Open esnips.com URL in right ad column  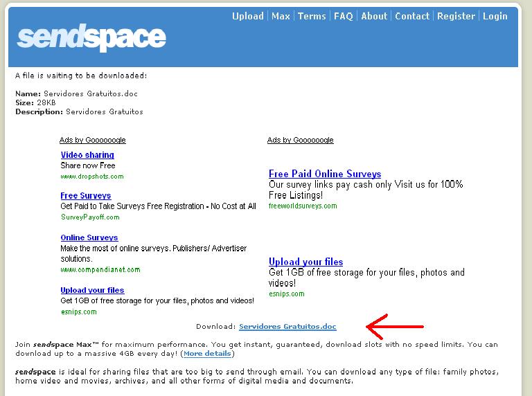[x=286, y=294]
